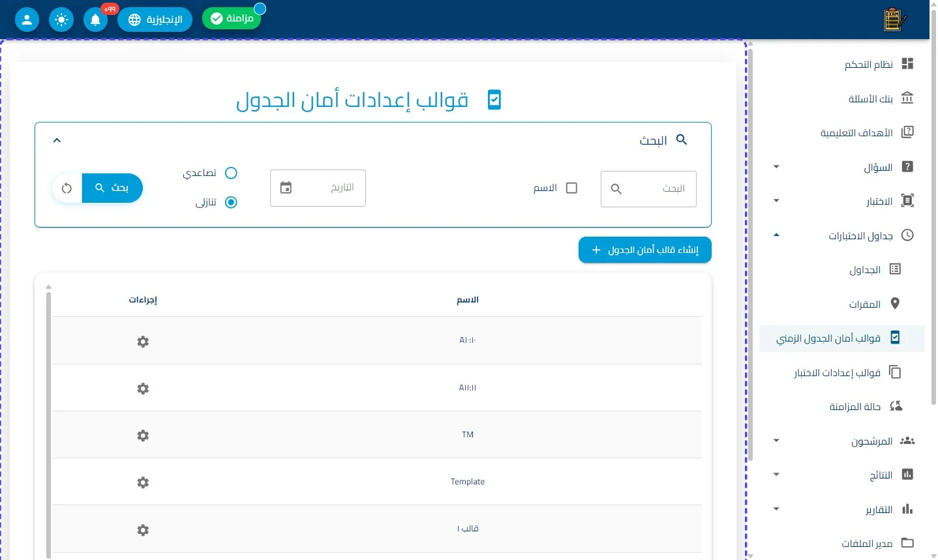Open the actions gear for the Template row

point(143,482)
